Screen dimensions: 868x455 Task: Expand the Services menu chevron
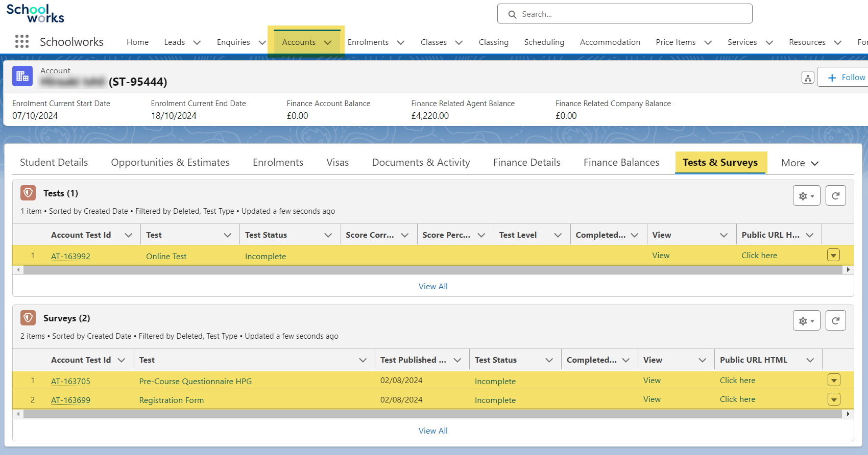coord(769,42)
